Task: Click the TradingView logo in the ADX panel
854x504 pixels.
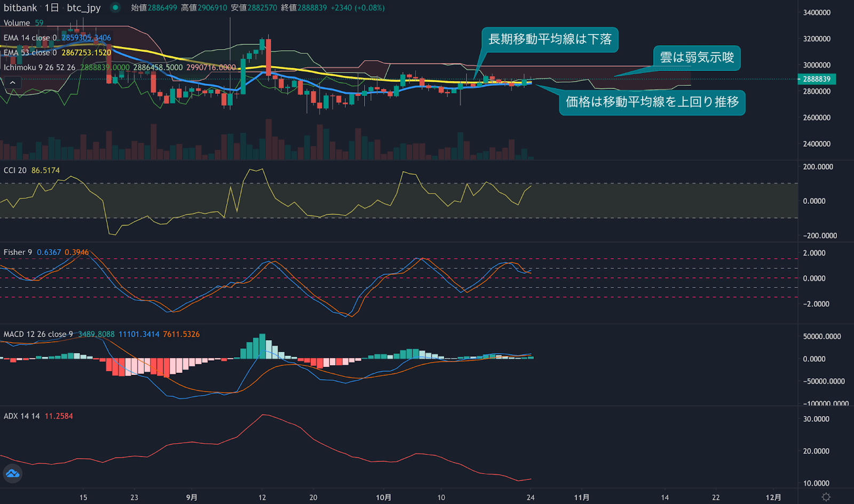Action: tap(12, 474)
